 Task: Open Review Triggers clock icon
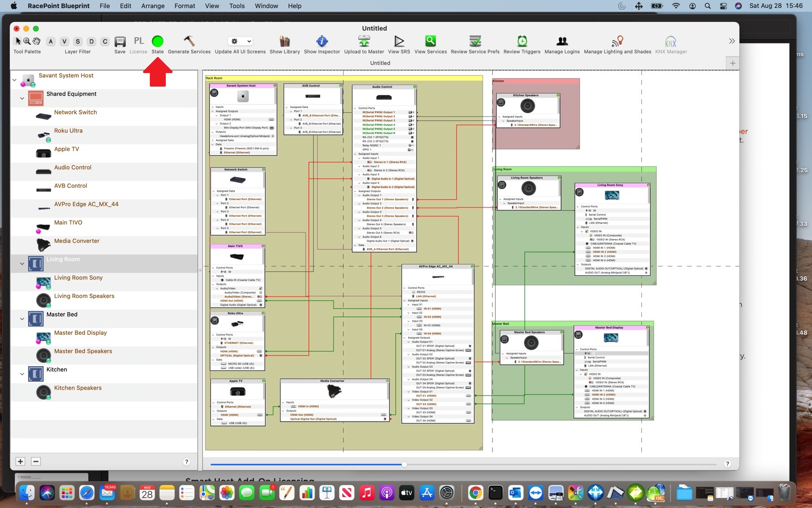point(522,41)
